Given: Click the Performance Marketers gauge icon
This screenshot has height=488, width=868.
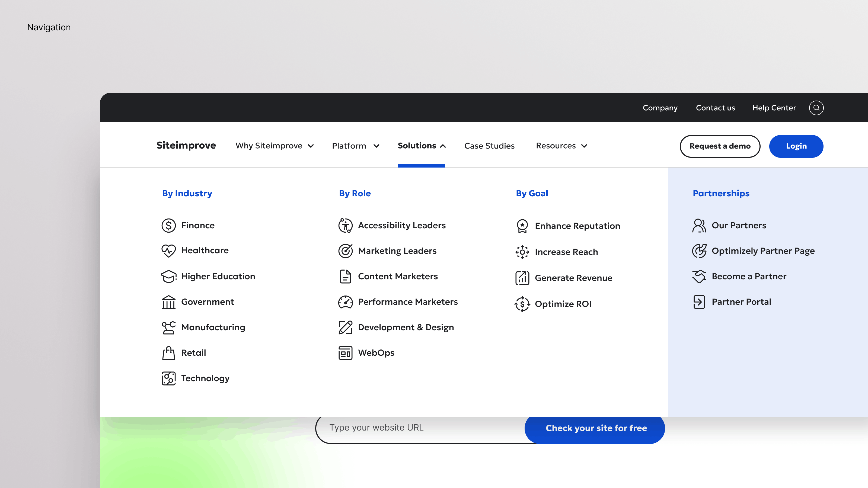Looking at the screenshot, I should tap(345, 302).
